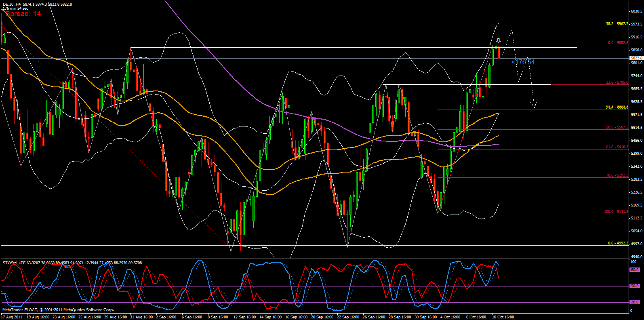This screenshot has width=644, height=320.
Task: Select the red Spread: 14 label
Action: point(23,14)
